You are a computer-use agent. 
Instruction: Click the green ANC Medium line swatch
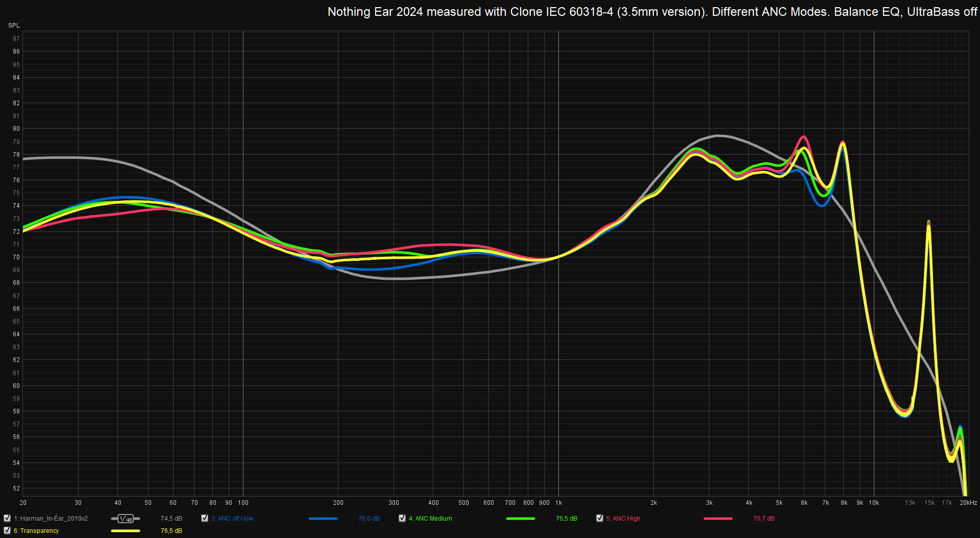tap(521, 519)
